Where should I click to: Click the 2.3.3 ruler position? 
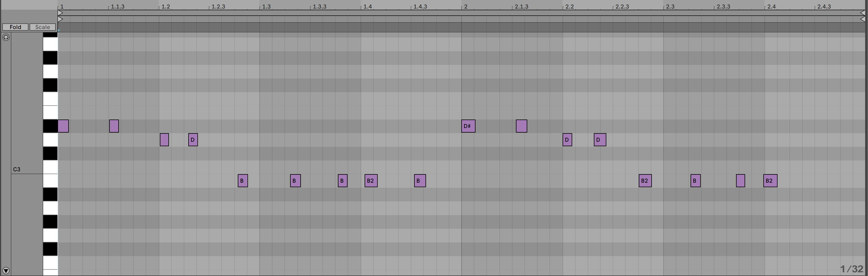[723, 7]
